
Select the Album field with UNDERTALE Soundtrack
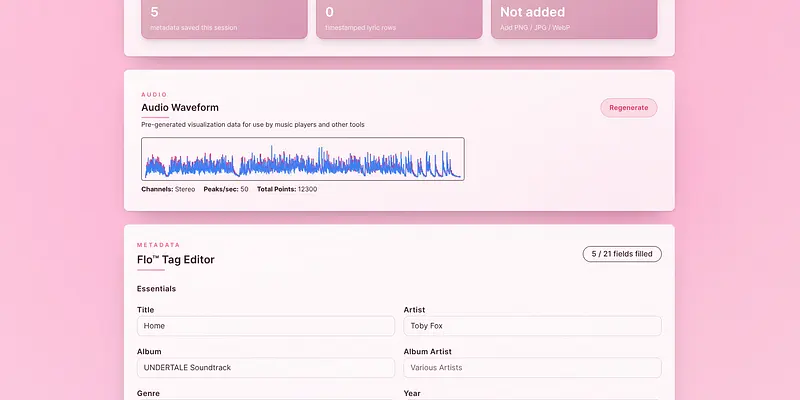coord(266,367)
